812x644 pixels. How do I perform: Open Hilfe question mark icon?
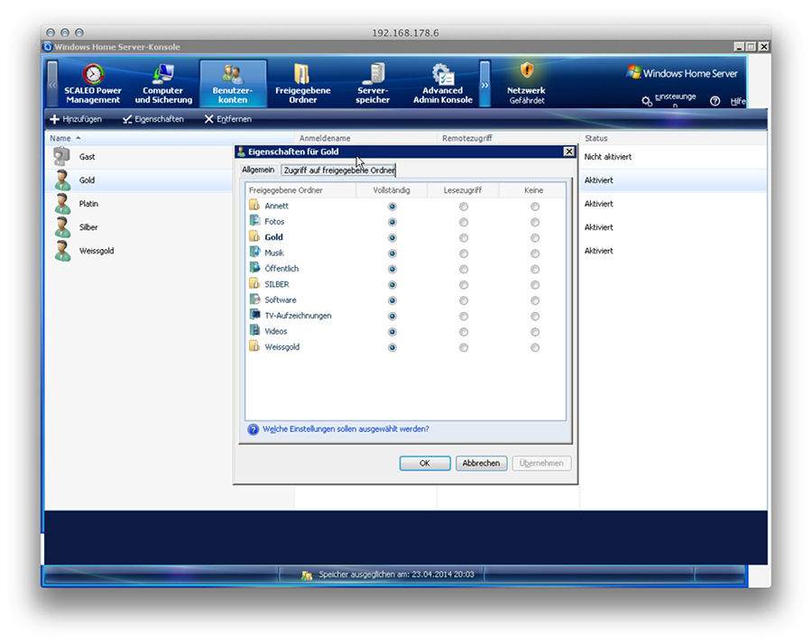coord(715,101)
